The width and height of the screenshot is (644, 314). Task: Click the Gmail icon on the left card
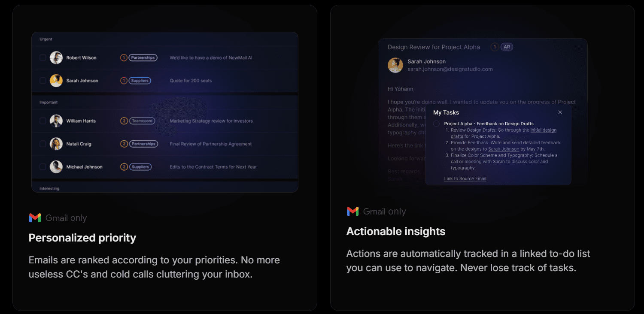[35, 218]
